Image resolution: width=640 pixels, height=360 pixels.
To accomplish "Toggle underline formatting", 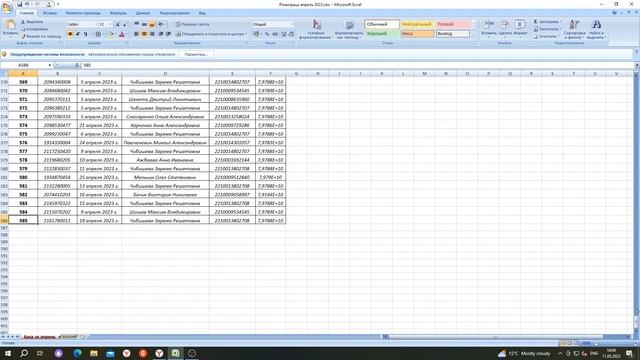I will coord(85,34).
